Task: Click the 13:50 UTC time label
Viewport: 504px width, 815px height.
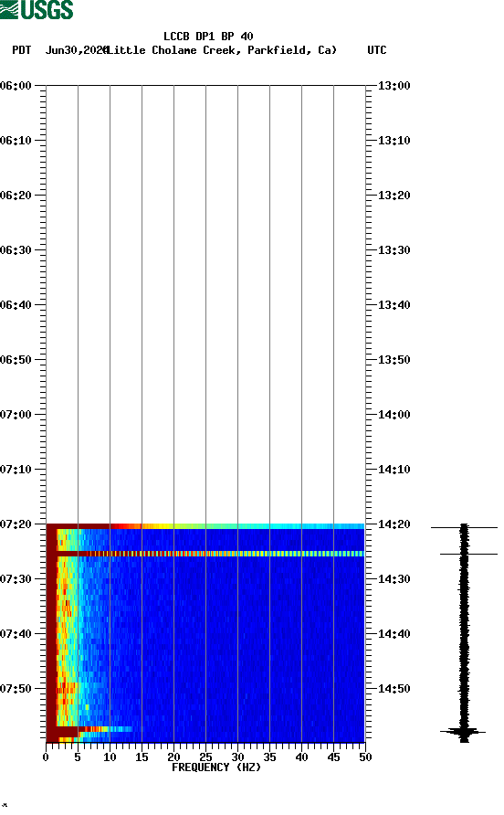Action: click(x=394, y=360)
